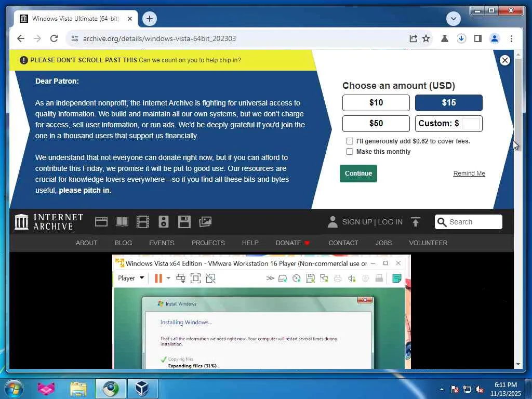Open the VOLUNTEER menu item
Viewport: 532px width, 399px height.
428,243
